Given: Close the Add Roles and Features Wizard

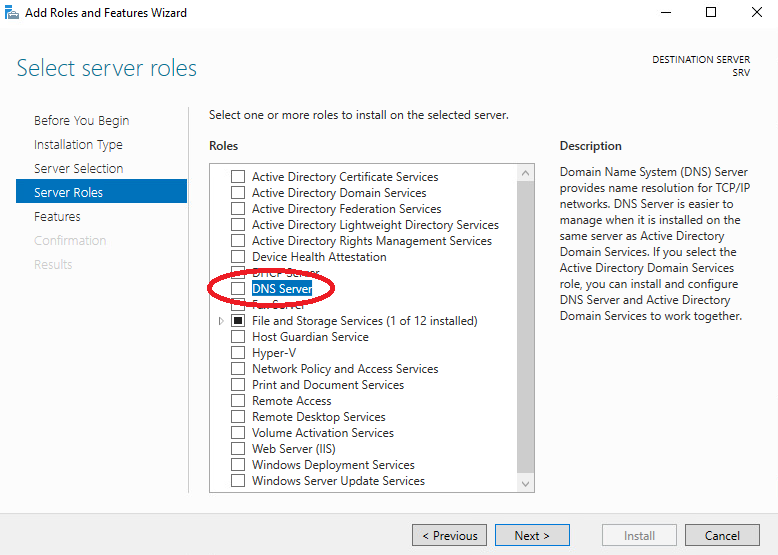Looking at the screenshot, I should [x=757, y=12].
